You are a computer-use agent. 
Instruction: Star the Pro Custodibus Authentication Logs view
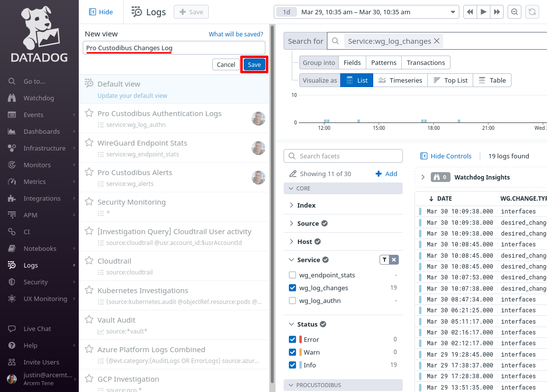(x=89, y=113)
